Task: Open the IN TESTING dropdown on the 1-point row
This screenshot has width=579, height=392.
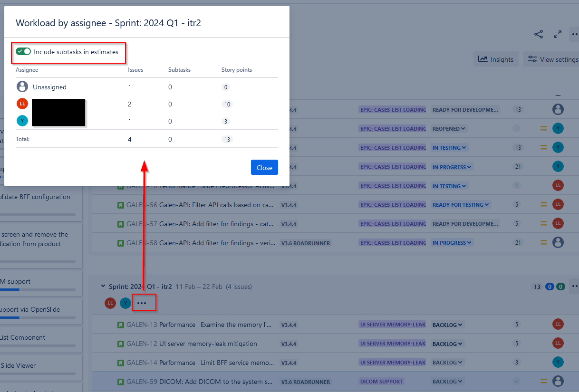Action: tap(449, 186)
